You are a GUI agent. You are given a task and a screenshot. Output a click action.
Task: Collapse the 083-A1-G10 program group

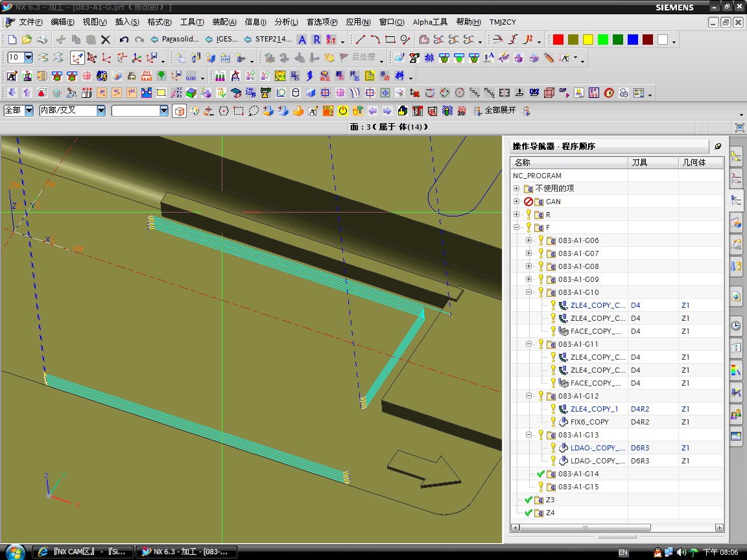[x=528, y=292]
